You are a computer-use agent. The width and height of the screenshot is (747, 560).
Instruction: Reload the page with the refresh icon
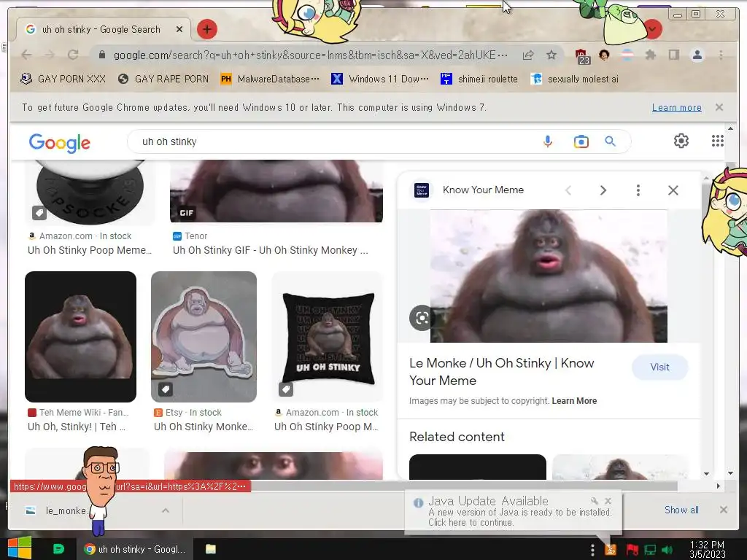click(73, 55)
